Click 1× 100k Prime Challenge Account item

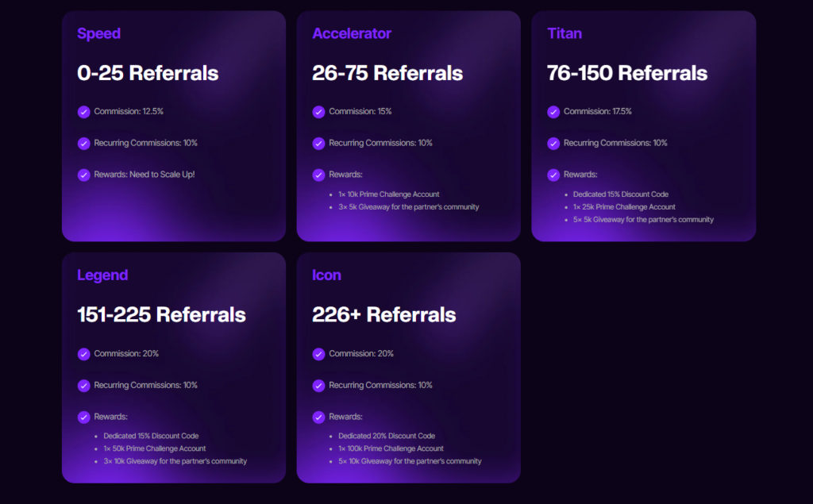point(391,448)
